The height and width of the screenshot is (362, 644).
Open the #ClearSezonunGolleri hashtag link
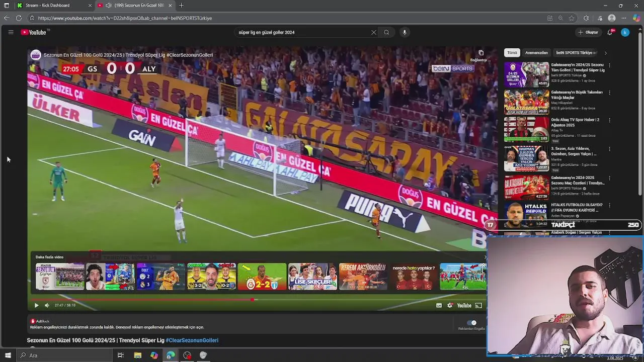[192, 340]
